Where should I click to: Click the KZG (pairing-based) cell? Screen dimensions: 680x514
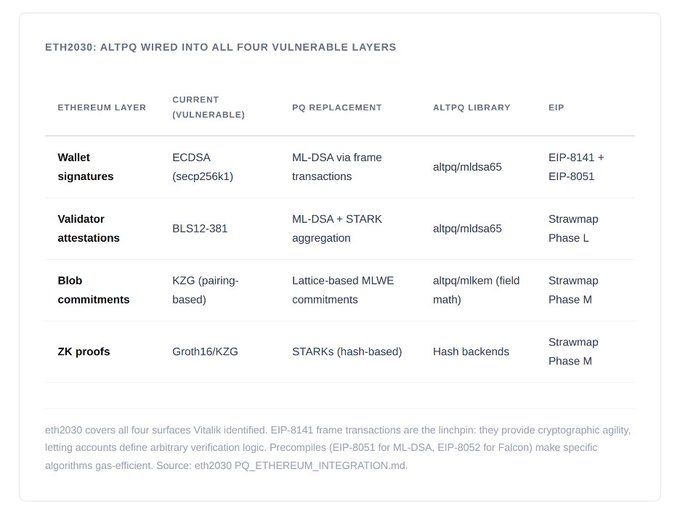coord(206,290)
